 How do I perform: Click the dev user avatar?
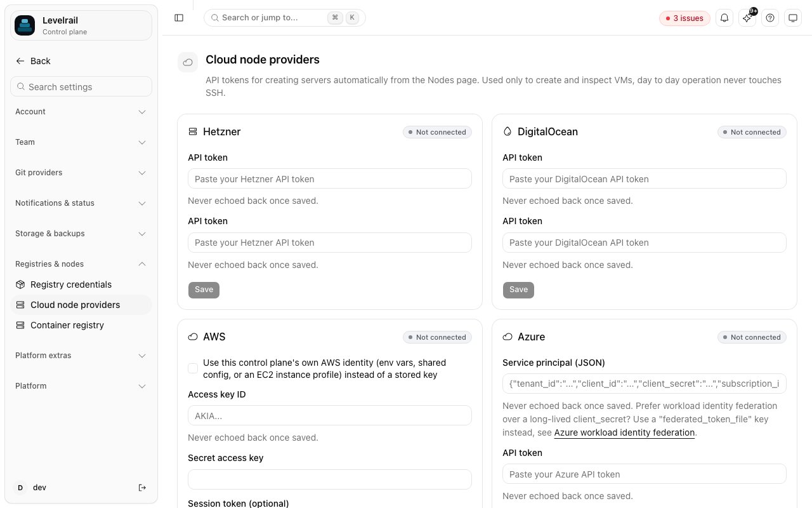tap(20, 488)
